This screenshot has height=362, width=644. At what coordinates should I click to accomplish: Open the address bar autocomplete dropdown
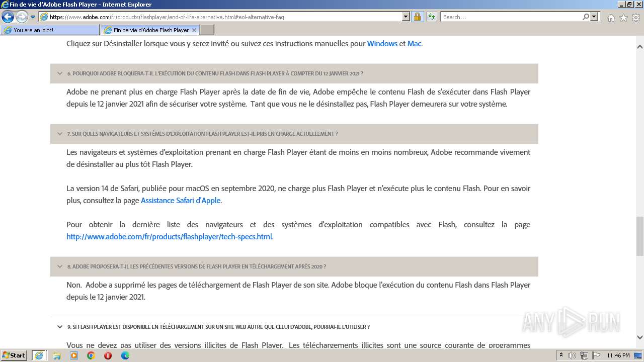coord(406,17)
